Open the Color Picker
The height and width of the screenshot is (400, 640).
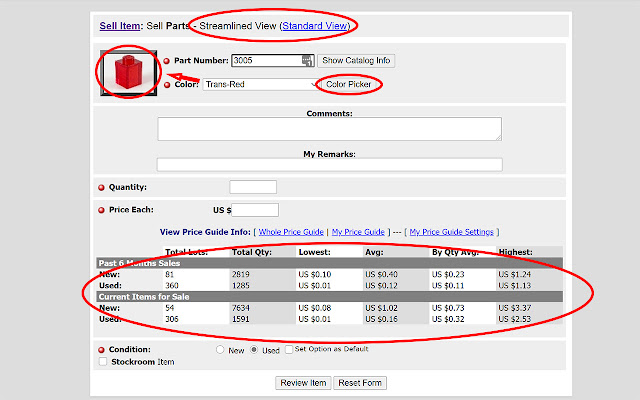[349, 85]
